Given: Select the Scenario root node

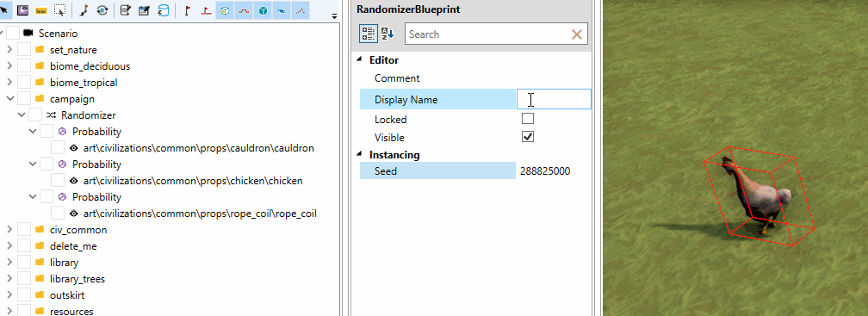Looking at the screenshot, I should pyautogui.click(x=59, y=34).
